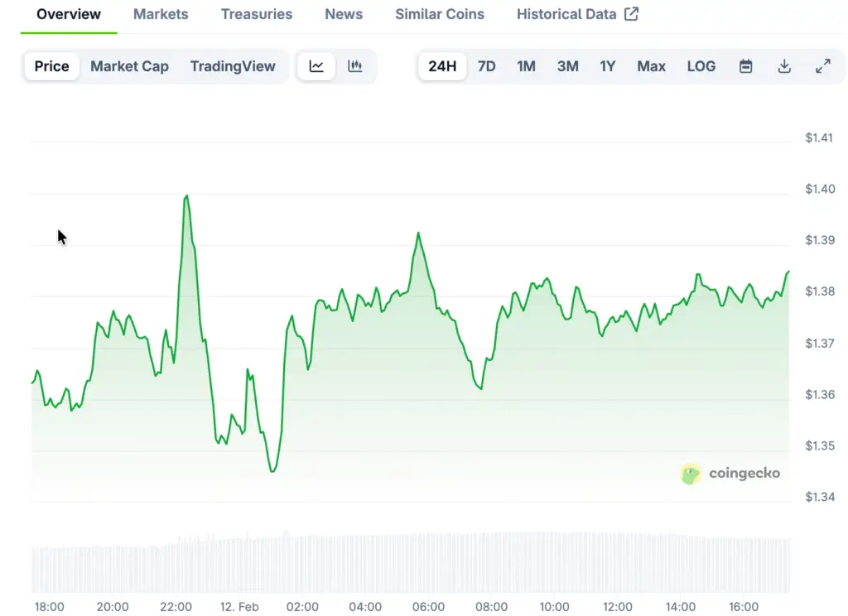Switch chart to Market Cap mode

129,66
